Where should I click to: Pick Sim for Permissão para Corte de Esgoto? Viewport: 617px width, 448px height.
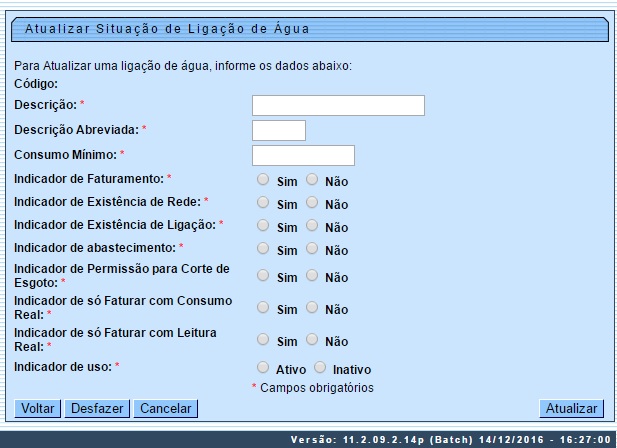(263, 275)
